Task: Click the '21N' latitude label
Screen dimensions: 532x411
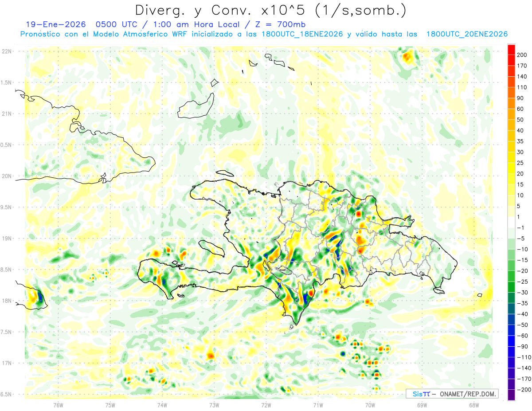Action: [x=6, y=114]
